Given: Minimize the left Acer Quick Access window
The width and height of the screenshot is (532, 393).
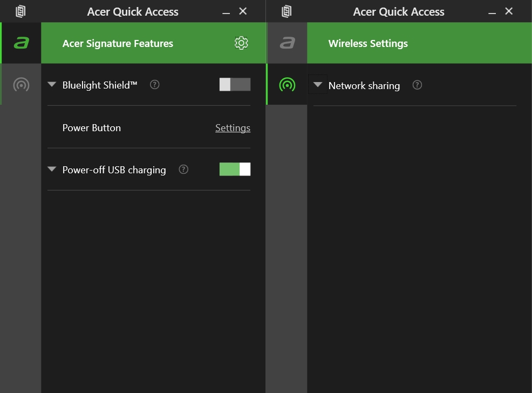Looking at the screenshot, I should coord(226,12).
